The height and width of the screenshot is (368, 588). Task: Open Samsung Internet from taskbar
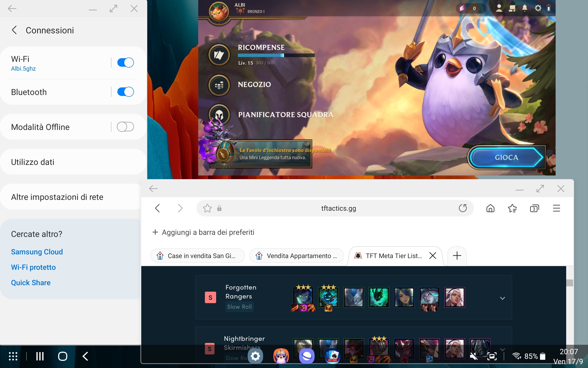tap(307, 356)
